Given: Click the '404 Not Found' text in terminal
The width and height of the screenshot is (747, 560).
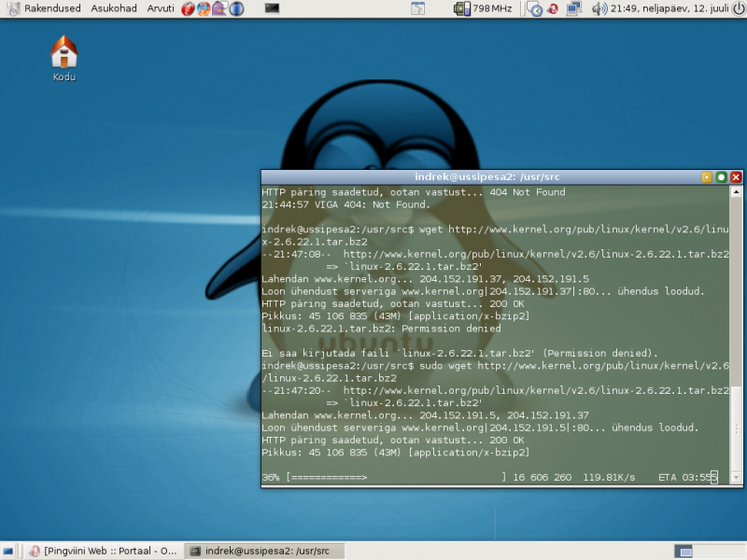Looking at the screenshot, I should coord(528,192).
